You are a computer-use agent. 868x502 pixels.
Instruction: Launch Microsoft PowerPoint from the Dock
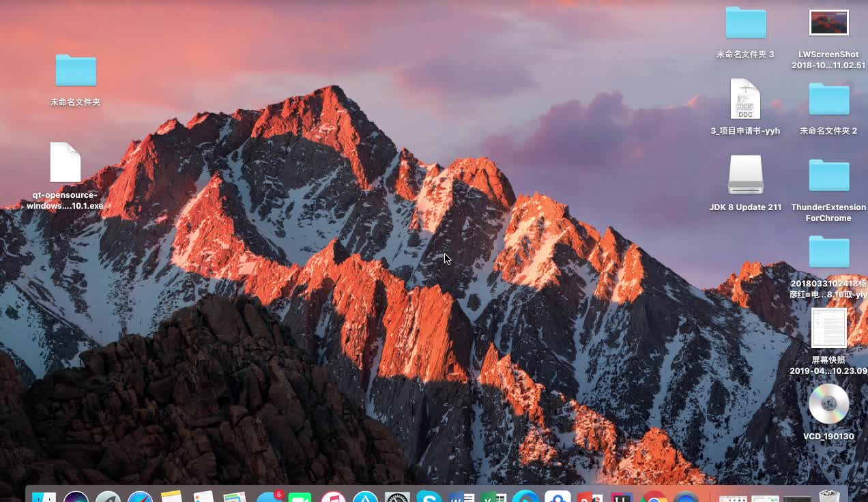[x=590, y=497]
